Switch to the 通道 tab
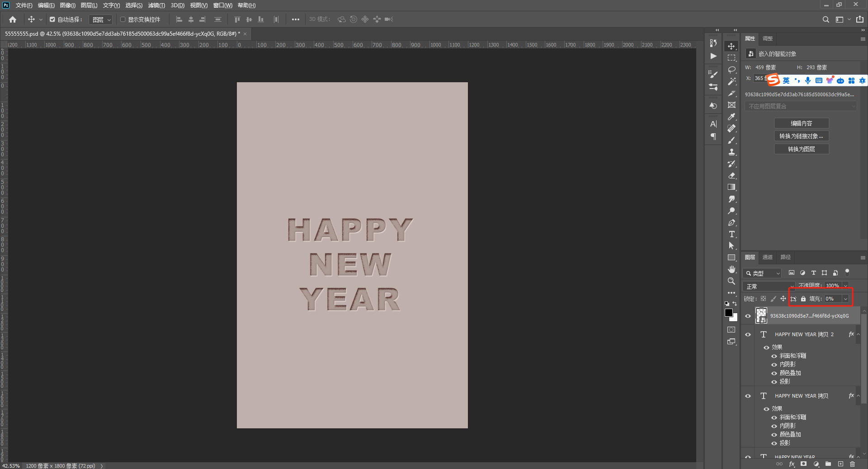Viewport: 868px width, 469px height. (768, 257)
